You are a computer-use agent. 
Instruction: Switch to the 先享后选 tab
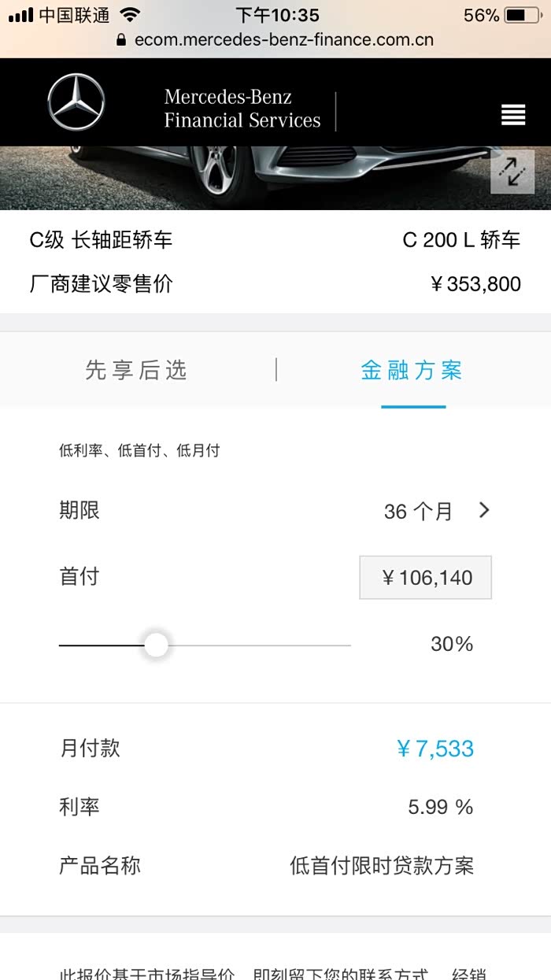click(x=137, y=370)
